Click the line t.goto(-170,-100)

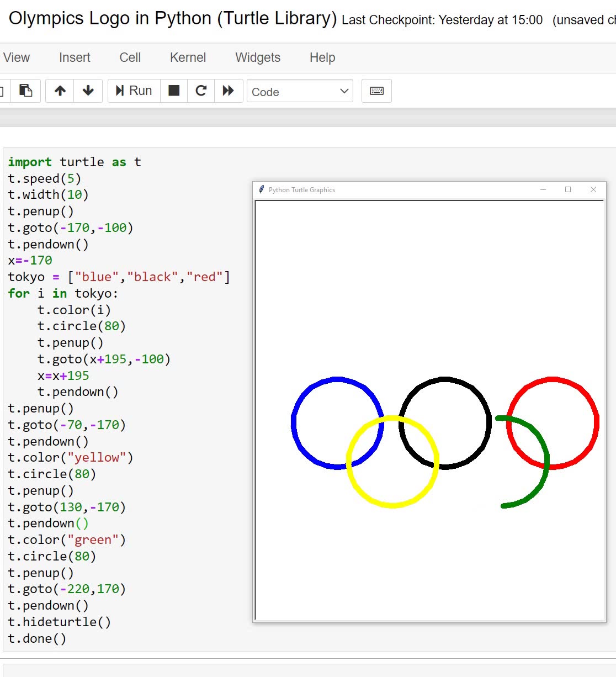pos(71,228)
